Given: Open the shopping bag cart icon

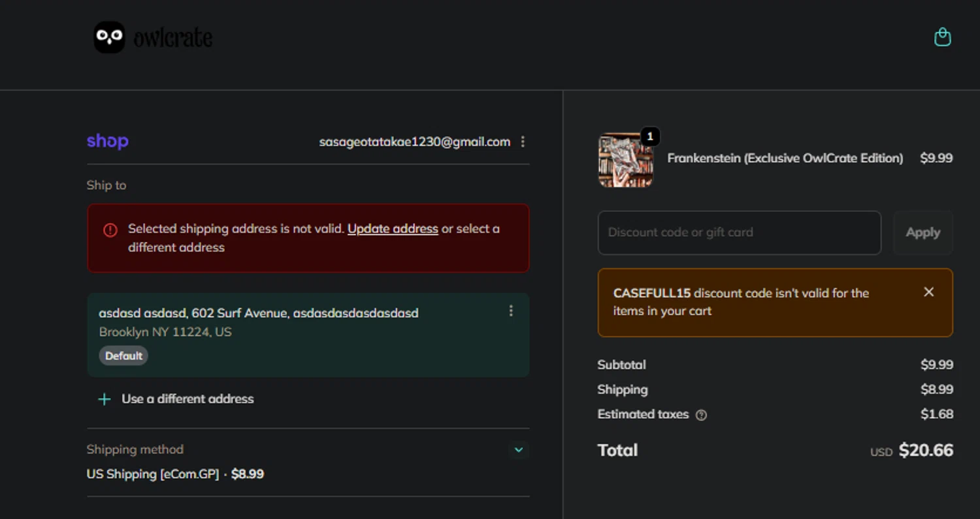Looking at the screenshot, I should tap(942, 37).
